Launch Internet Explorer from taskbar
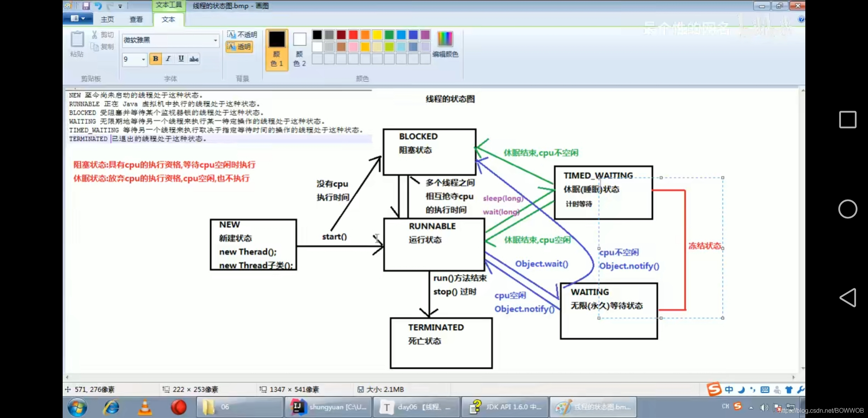868x418 pixels. [111, 407]
